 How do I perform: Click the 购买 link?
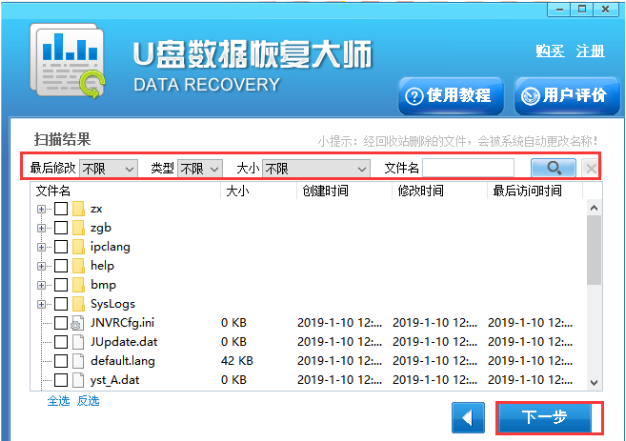pyautogui.click(x=550, y=51)
